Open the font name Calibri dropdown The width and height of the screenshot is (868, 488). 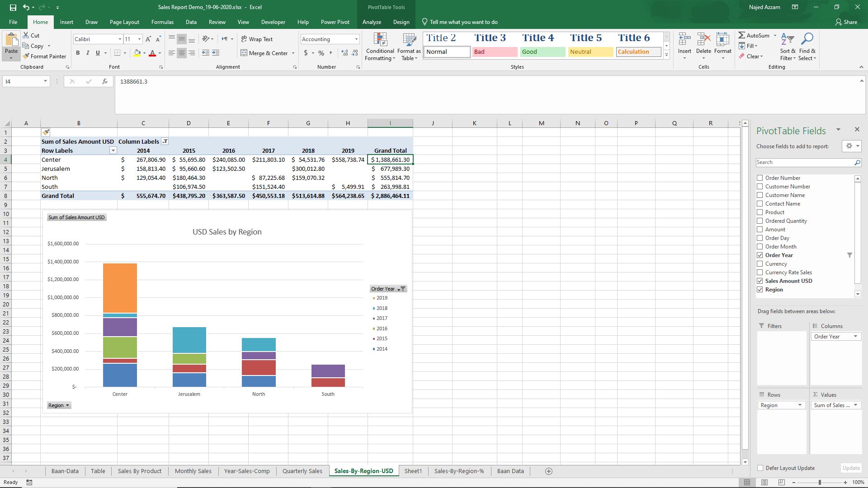120,39
